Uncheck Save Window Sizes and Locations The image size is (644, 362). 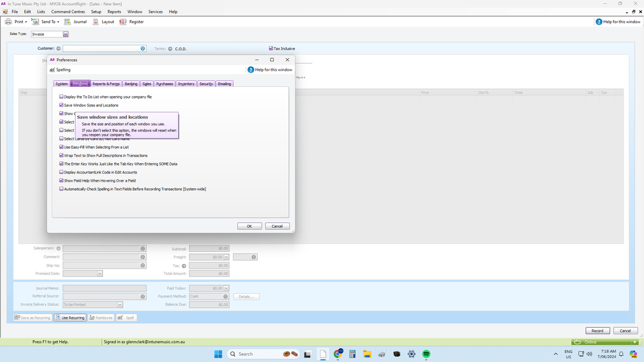[x=62, y=105]
